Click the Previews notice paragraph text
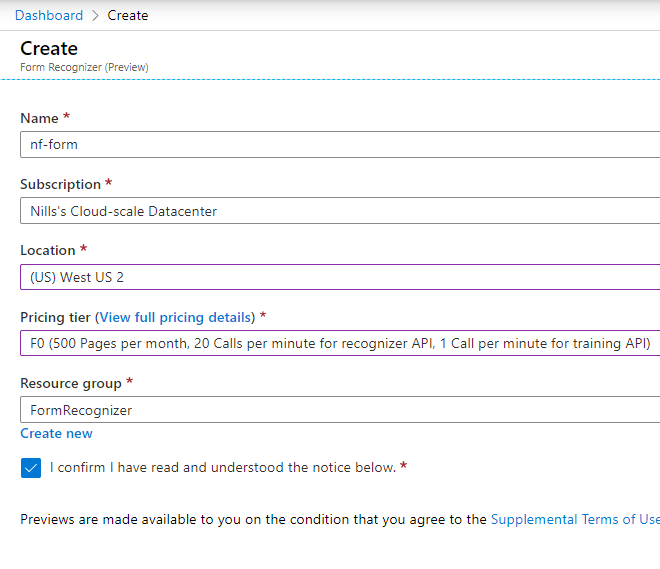 tap(340, 519)
